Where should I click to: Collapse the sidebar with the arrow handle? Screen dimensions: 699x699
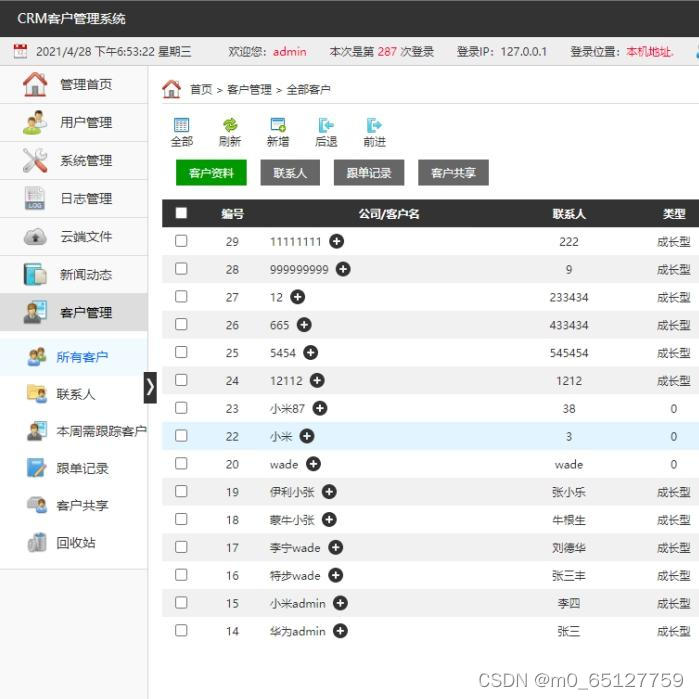pyautogui.click(x=150, y=387)
